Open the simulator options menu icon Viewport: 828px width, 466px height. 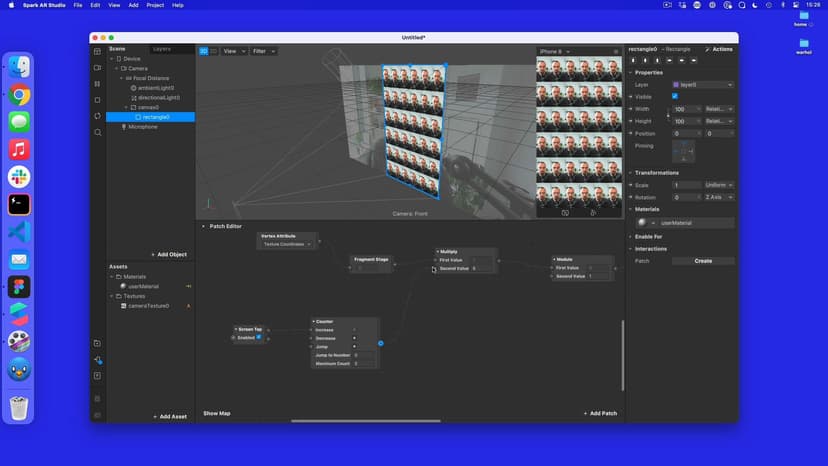pos(616,52)
